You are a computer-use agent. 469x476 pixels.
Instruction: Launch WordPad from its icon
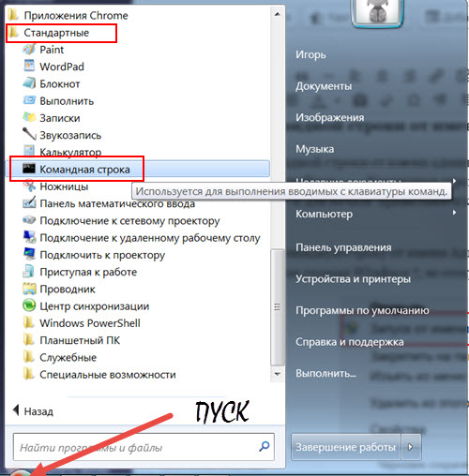coord(29,67)
